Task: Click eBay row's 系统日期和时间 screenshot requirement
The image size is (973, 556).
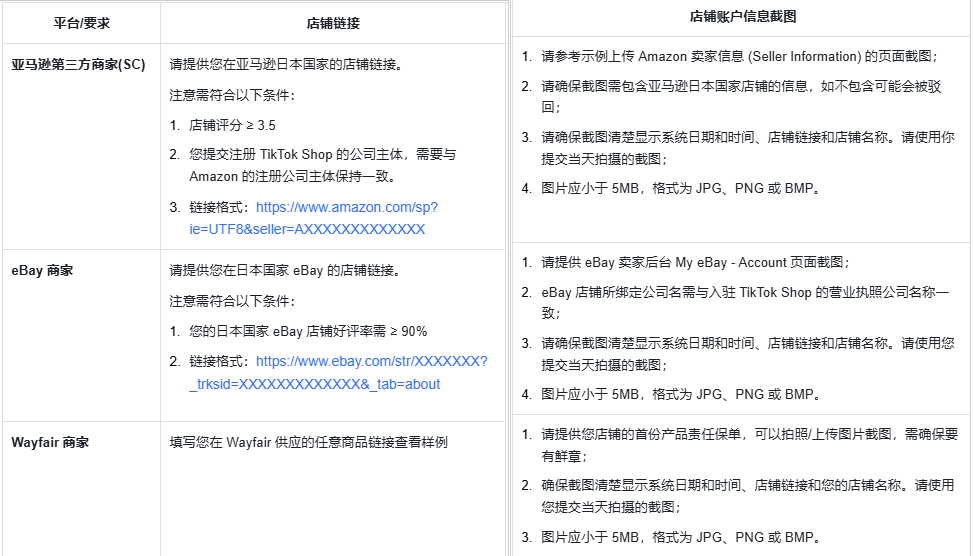Action: pyautogui.click(x=748, y=354)
